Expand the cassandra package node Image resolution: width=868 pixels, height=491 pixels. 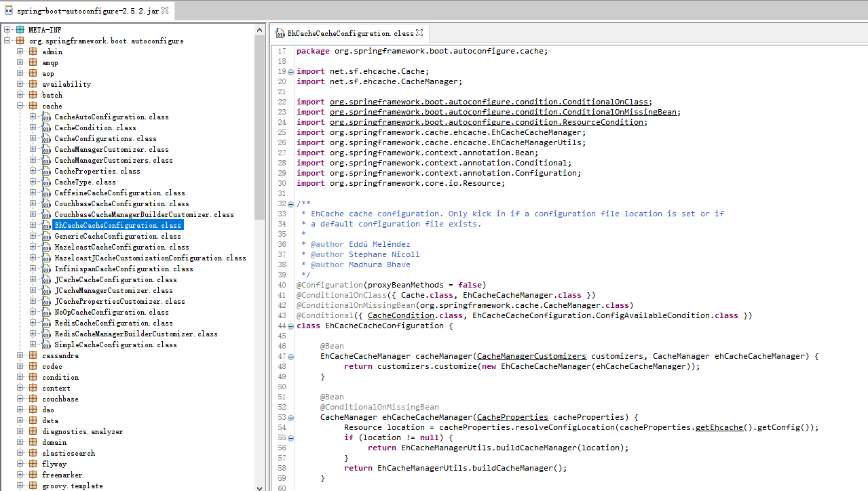click(20, 355)
